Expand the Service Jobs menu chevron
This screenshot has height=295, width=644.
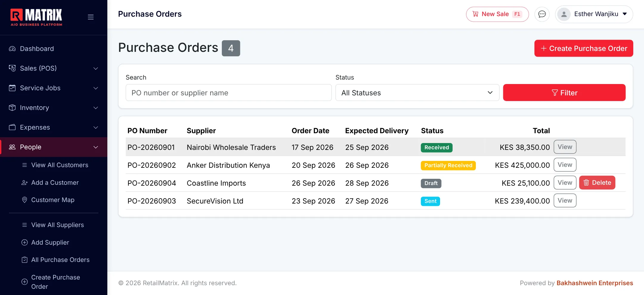click(x=96, y=88)
